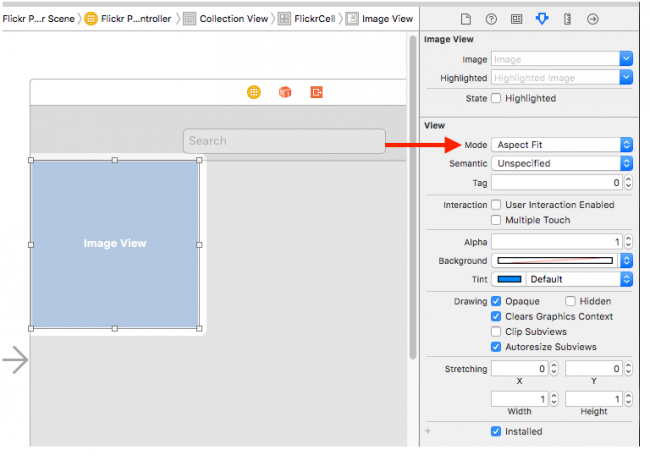Select the First Responder cube icon
Image resolution: width=650 pixels, height=455 pixels.
pyautogui.click(x=285, y=92)
